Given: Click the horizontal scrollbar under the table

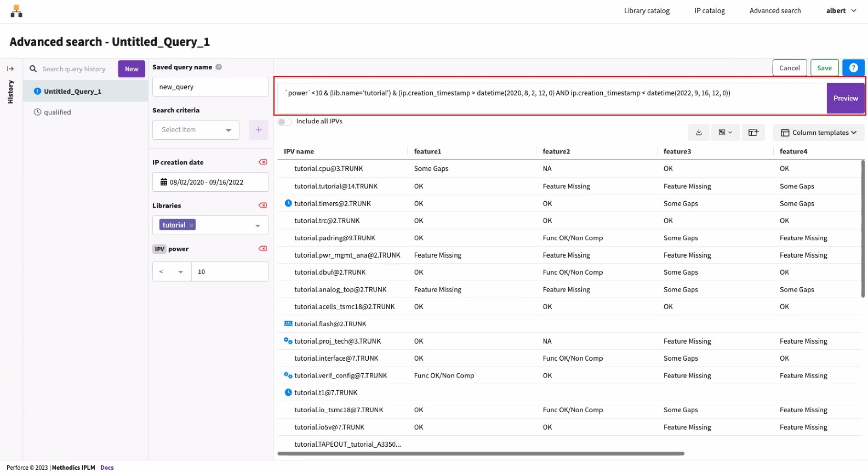Looking at the screenshot, I should click(481, 454).
